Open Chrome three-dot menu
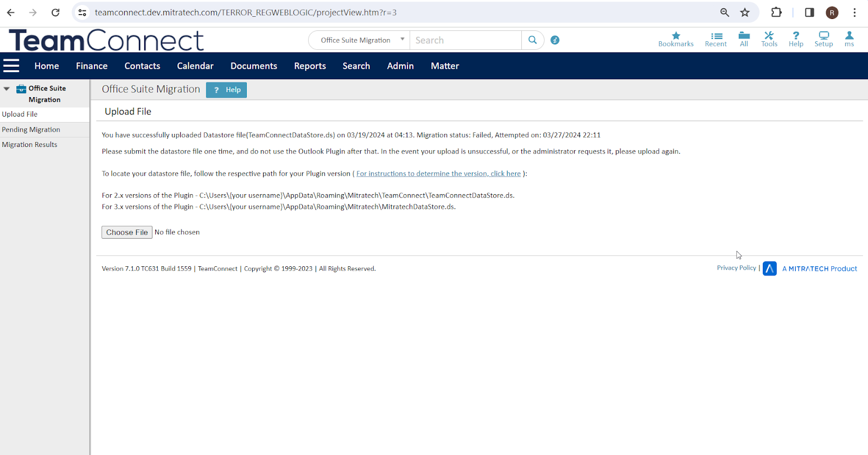 [x=854, y=12]
